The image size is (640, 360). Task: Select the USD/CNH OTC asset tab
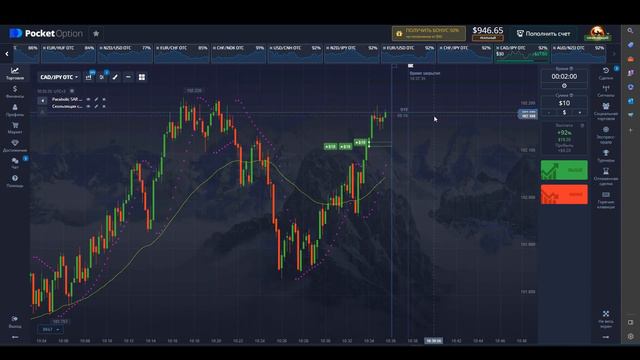296,54
